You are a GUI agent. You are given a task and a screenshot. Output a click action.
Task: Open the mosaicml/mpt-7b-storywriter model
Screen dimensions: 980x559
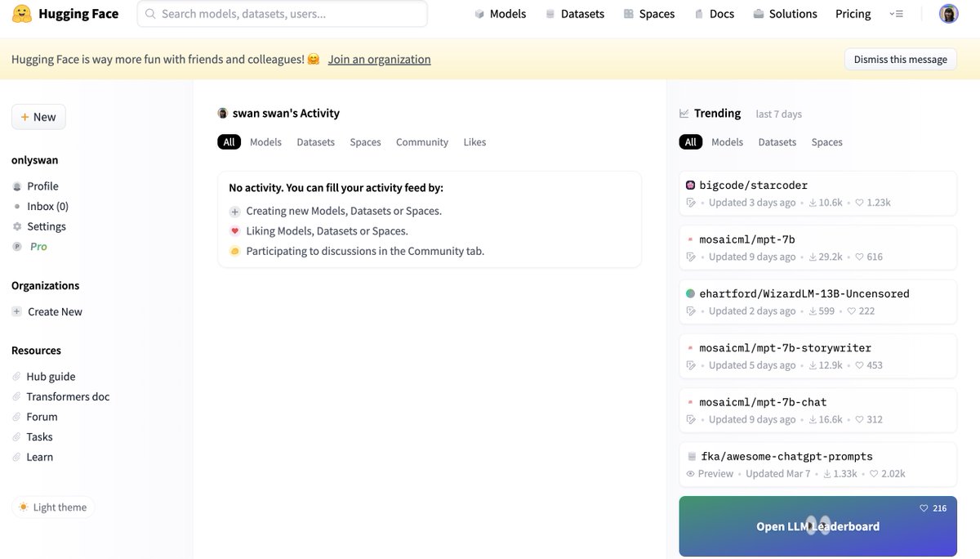[817, 356]
